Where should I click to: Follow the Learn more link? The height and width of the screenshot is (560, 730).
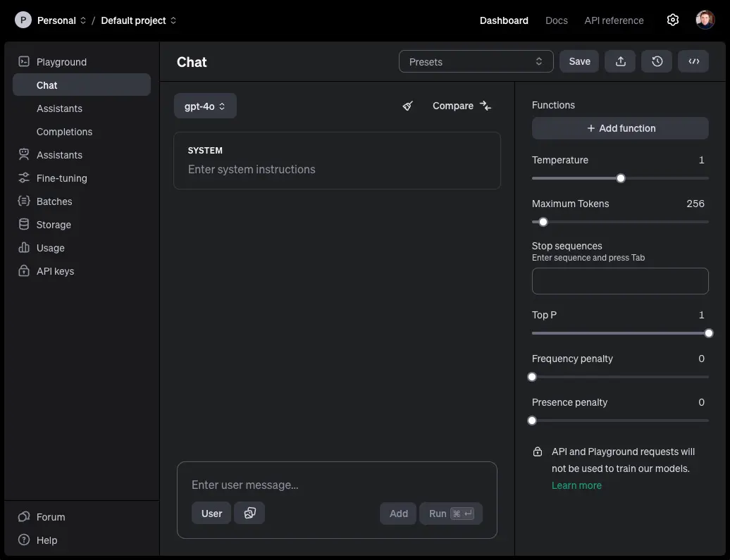(576, 485)
